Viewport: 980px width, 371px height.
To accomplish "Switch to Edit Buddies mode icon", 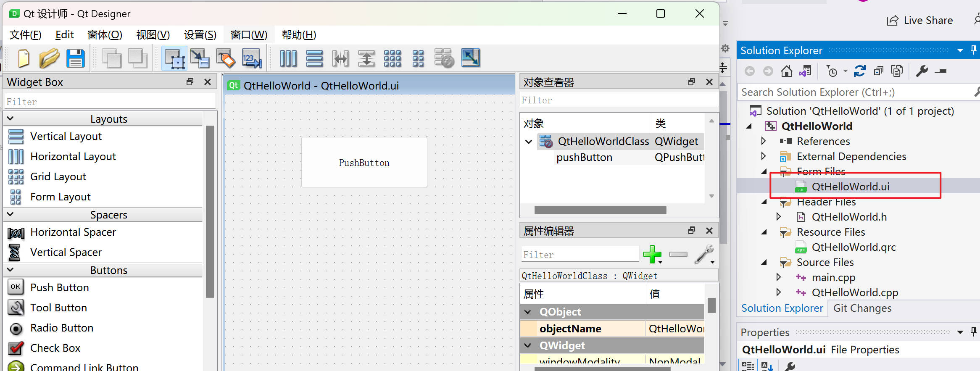I will [x=226, y=58].
